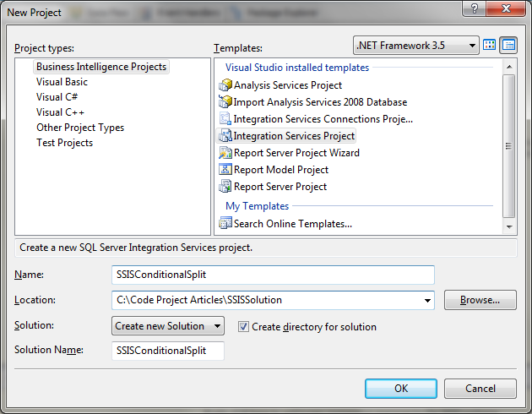This screenshot has height=414, width=532.
Task: Click the Report Server Project icon
Action: pyautogui.click(x=225, y=187)
